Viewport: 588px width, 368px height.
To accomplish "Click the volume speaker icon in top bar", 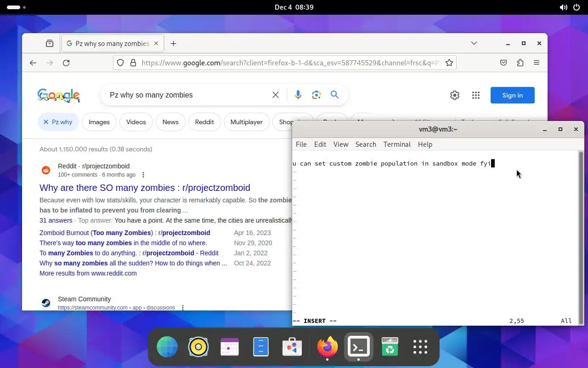I will coord(563,7).
